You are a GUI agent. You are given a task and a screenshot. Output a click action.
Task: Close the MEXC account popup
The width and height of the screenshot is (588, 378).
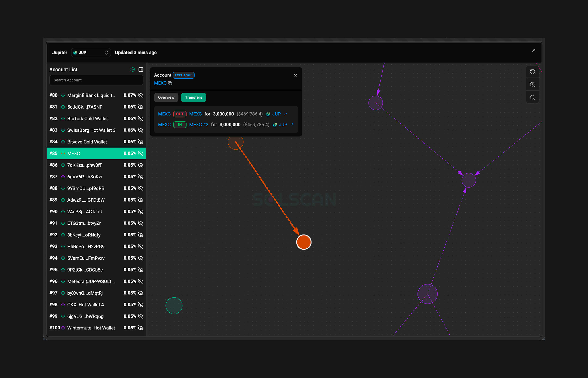295,75
